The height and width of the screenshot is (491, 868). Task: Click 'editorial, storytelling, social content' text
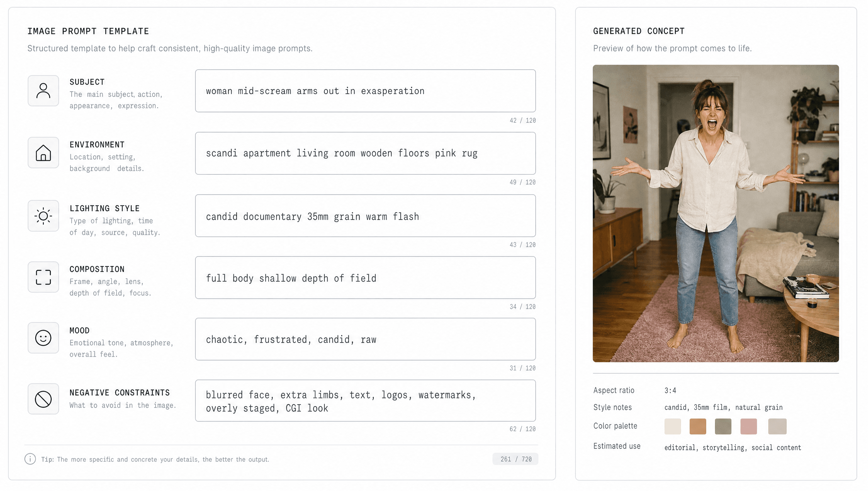[x=732, y=447]
